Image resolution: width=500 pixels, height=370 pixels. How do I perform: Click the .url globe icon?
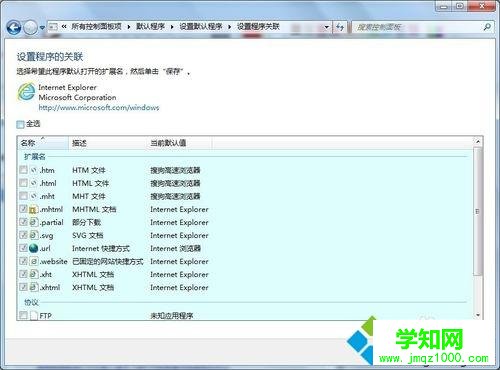coord(34,248)
